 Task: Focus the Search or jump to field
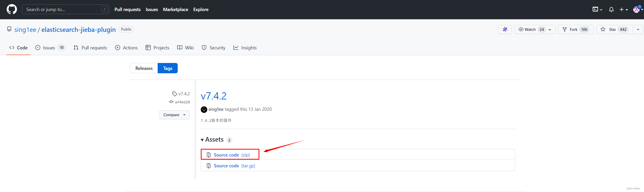click(x=65, y=10)
